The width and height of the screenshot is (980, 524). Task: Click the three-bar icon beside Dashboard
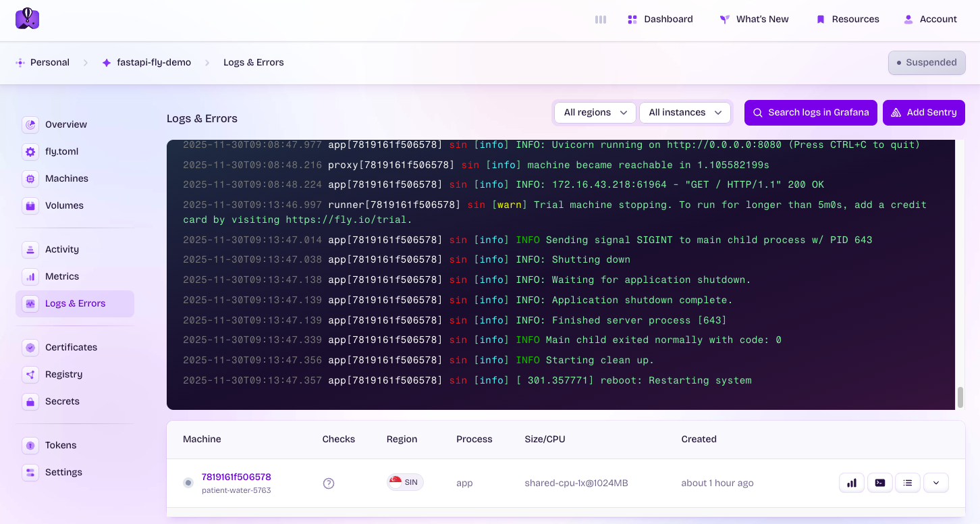600,20
